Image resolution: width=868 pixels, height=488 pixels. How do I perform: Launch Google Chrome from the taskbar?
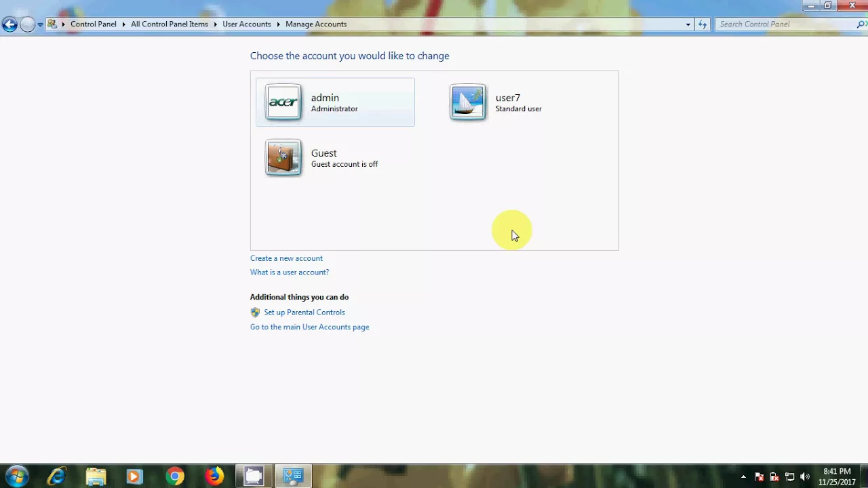click(175, 476)
